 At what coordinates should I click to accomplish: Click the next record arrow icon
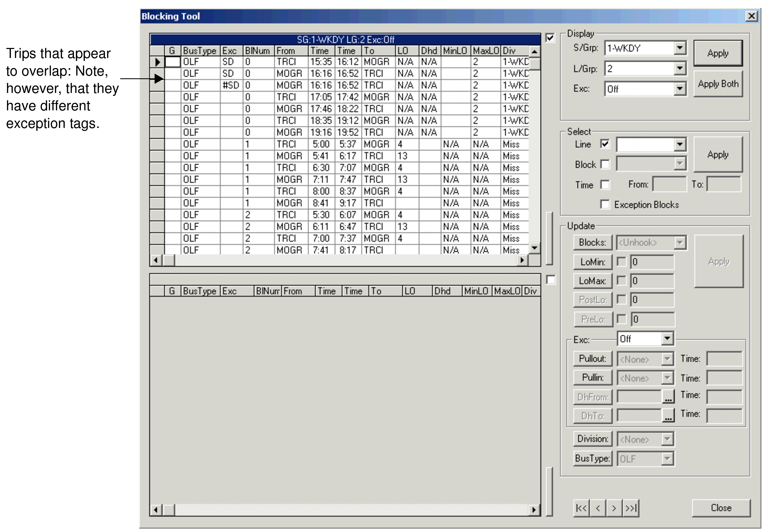614,508
